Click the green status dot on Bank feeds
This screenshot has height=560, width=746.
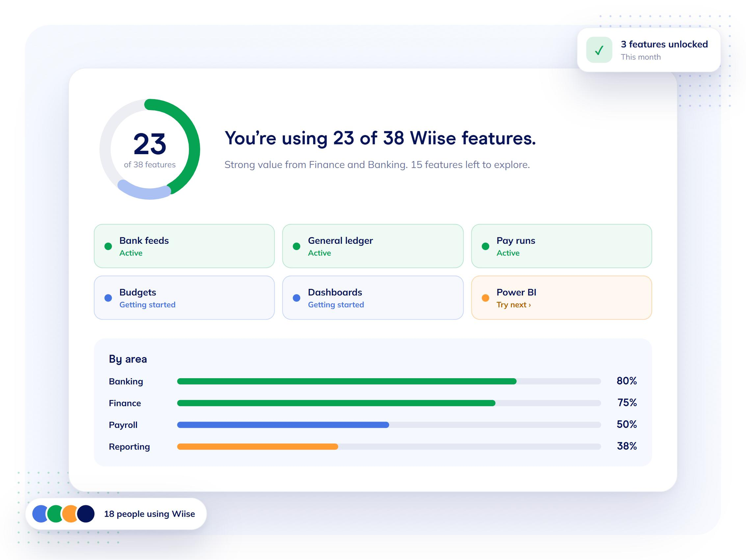[108, 246]
